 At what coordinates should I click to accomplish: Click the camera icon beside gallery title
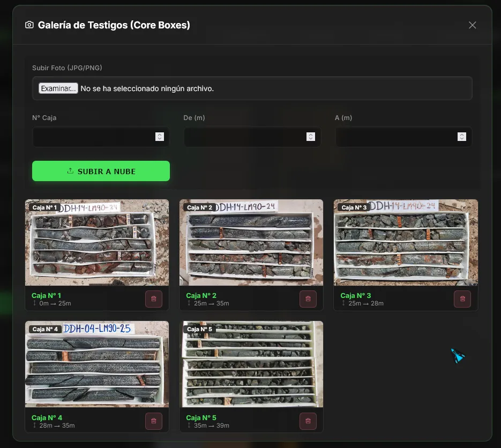pos(29,25)
